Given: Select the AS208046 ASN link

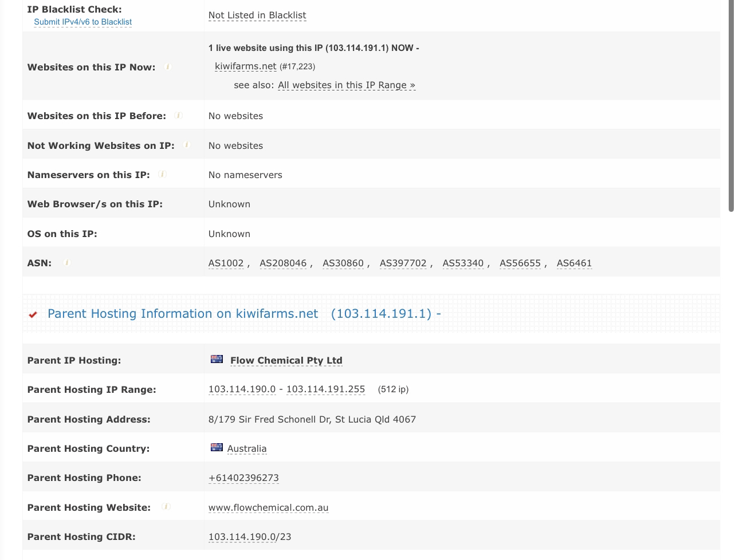Looking at the screenshot, I should (x=283, y=263).
